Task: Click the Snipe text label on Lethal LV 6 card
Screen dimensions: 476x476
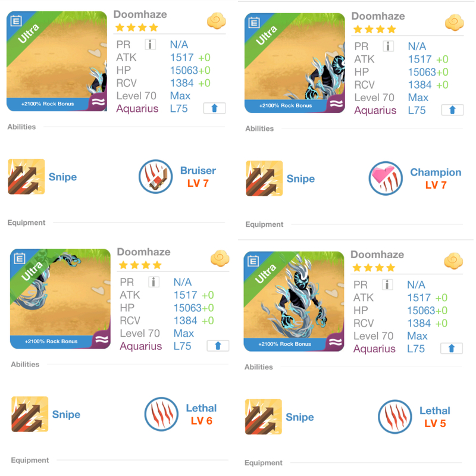Action: pos(66,414)
